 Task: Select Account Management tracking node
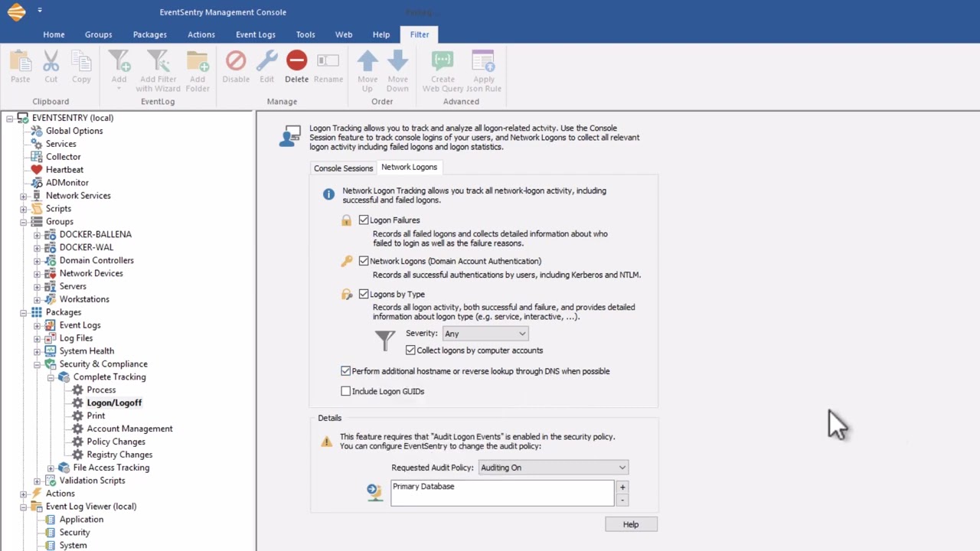coord(129,429)
